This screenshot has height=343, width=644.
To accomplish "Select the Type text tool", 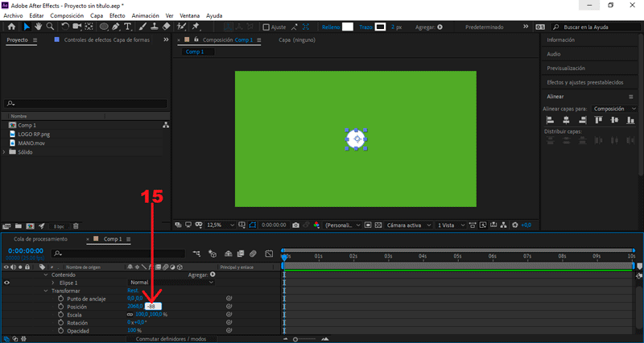I will [x=128, y=27].
